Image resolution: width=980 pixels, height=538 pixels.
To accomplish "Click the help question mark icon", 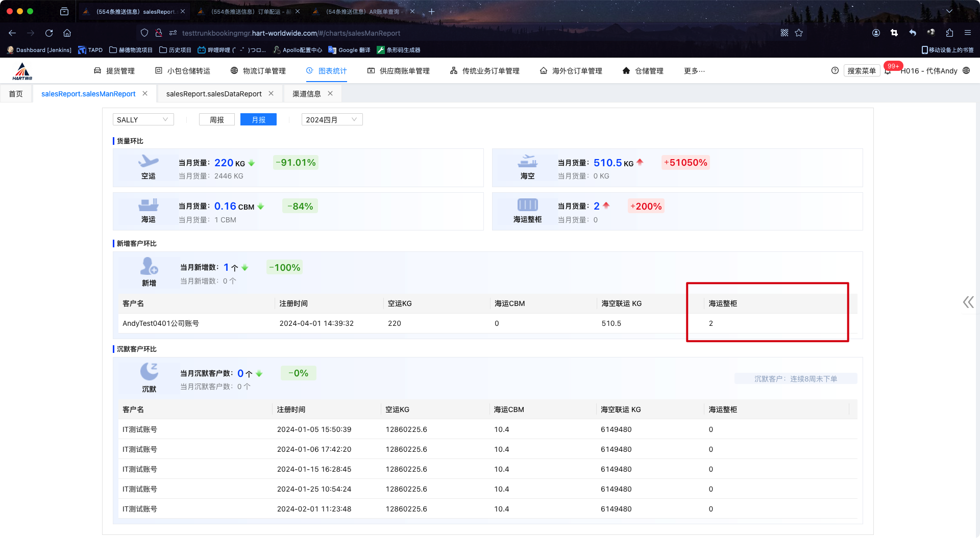I will click(835, 71).
